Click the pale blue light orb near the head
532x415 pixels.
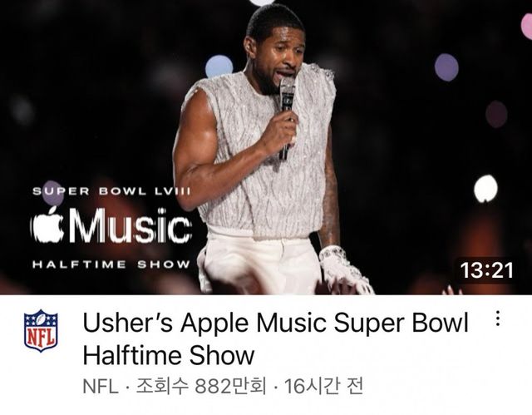tap(219, 67)
